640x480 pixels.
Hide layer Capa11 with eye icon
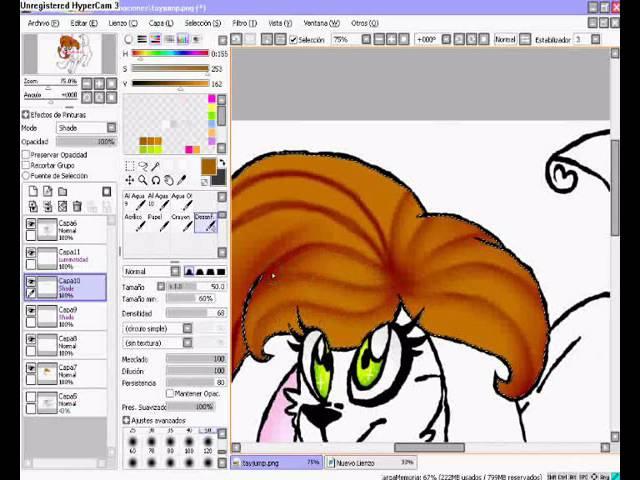click(x=31, y=253)
